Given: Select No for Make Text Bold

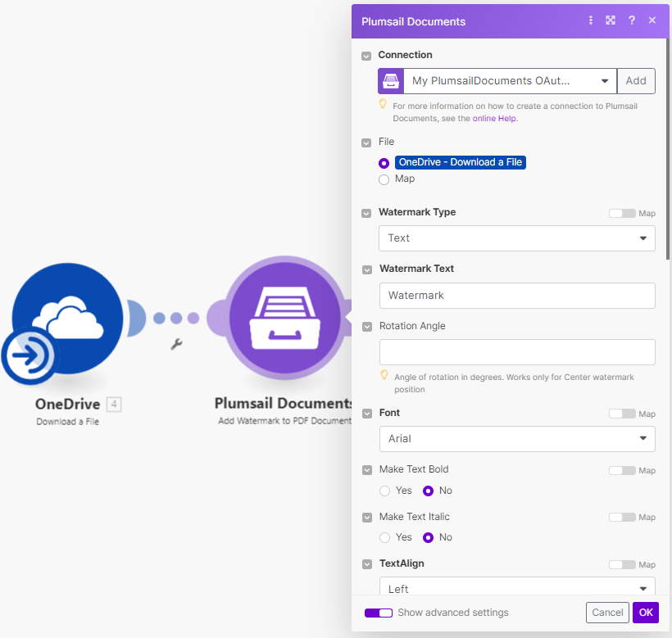Looking at the screenshot, I should click(428, 491).
